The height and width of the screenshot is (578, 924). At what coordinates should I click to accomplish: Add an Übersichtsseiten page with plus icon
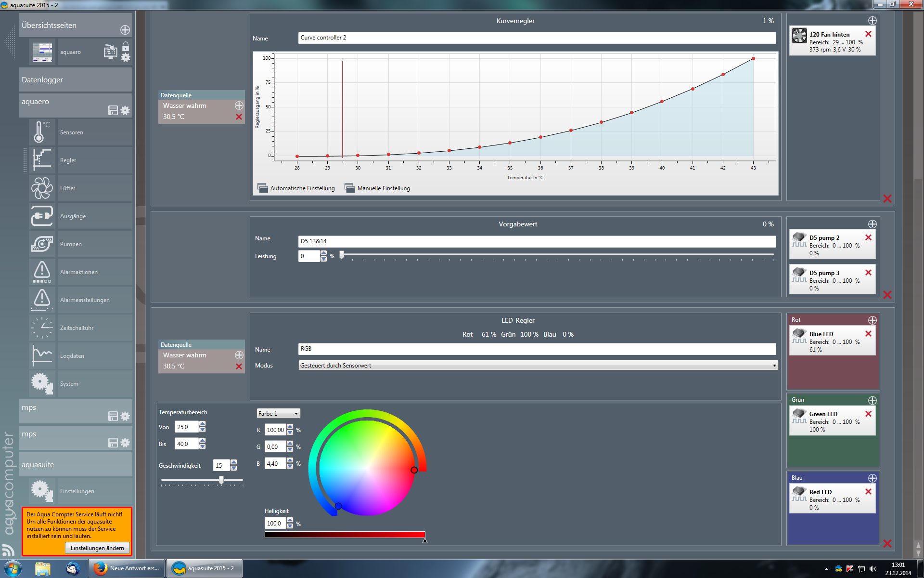[125, 30]
